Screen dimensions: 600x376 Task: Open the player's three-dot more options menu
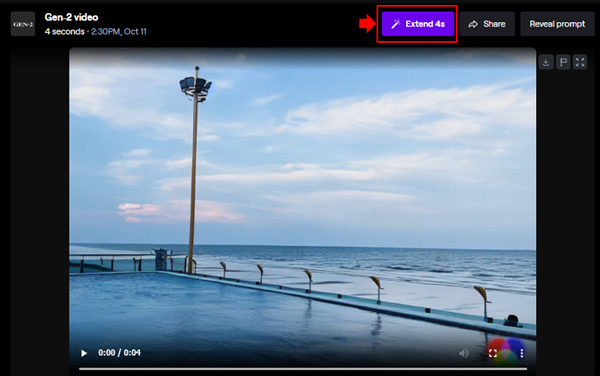(x=522, y=353)
